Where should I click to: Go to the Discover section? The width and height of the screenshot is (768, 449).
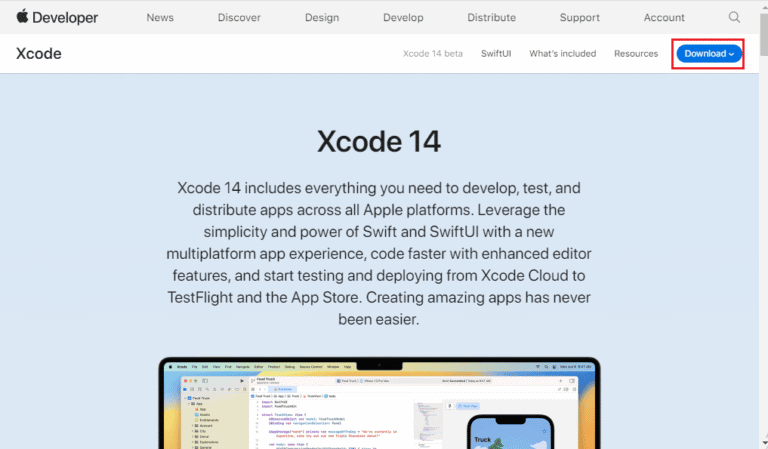[239, 17]
